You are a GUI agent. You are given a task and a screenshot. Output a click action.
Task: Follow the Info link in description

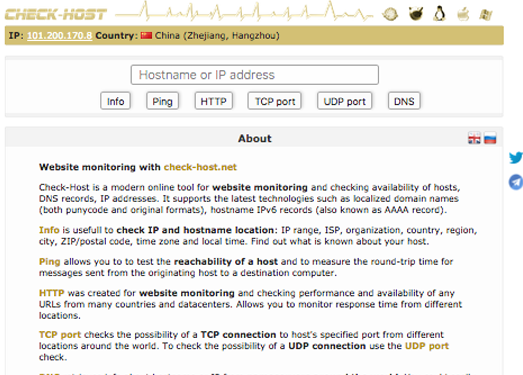[x=49, y=230]
